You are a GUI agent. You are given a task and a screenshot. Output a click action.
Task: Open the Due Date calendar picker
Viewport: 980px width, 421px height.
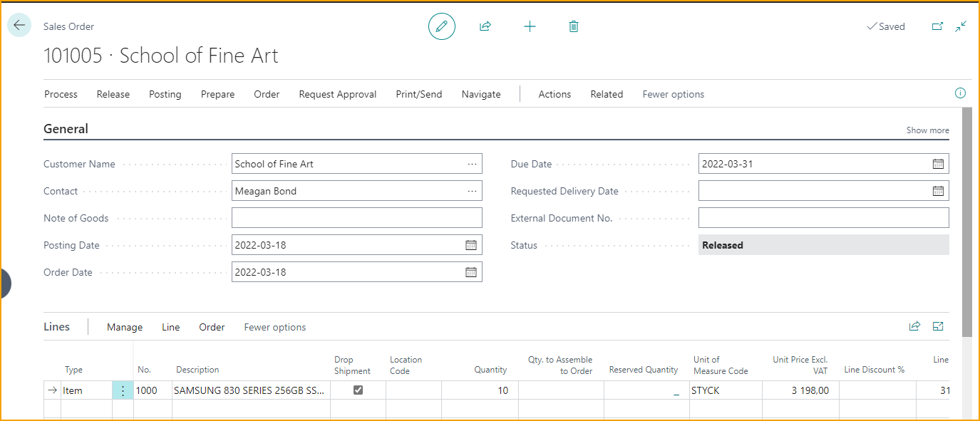click(x=938, y=164)
